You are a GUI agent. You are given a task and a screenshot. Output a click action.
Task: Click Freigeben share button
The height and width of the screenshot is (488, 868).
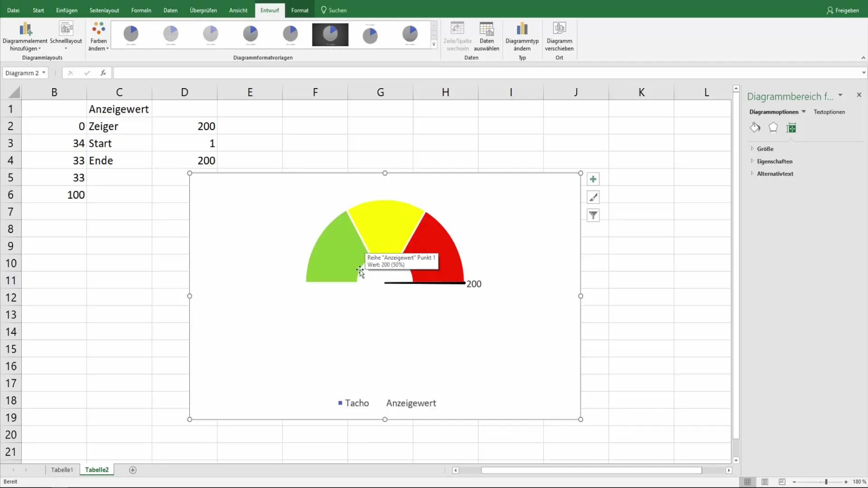[843, 10]
